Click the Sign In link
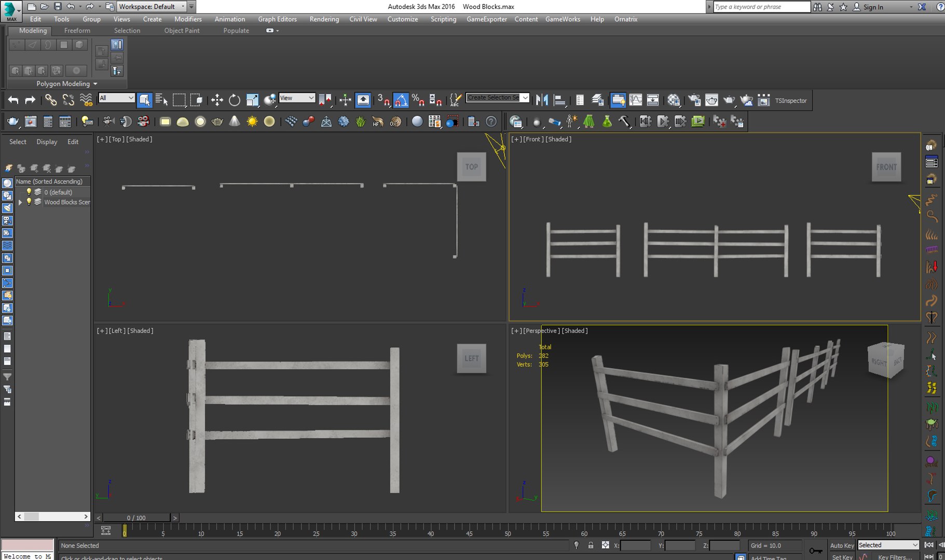The width and height of the screenshot is (945, 560). click(x=873, y=7)
